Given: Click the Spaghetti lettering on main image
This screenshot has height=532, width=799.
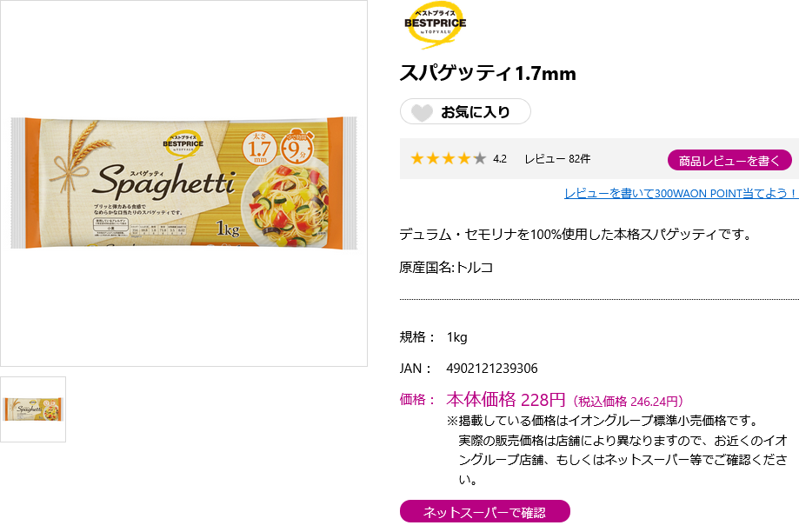Looking at the screenshot, I should pos(163,181).
